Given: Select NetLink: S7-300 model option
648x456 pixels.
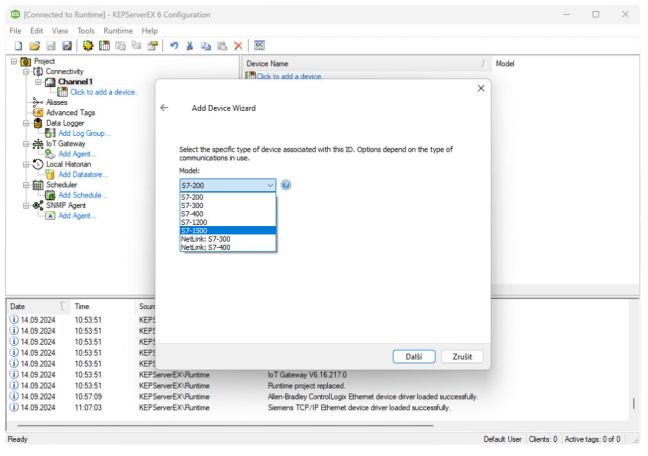Looking at the screenshot, I should click(x=228, y=239).
